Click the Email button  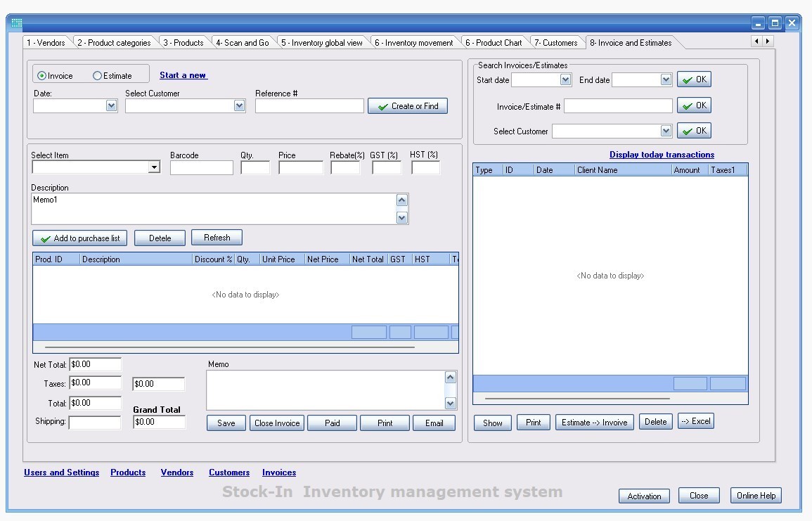point(434,423)
